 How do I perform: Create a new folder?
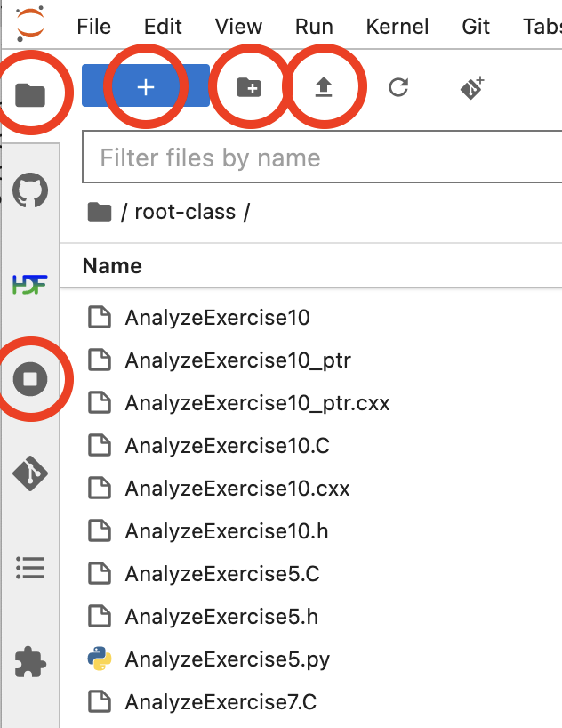tap(249, 86)
